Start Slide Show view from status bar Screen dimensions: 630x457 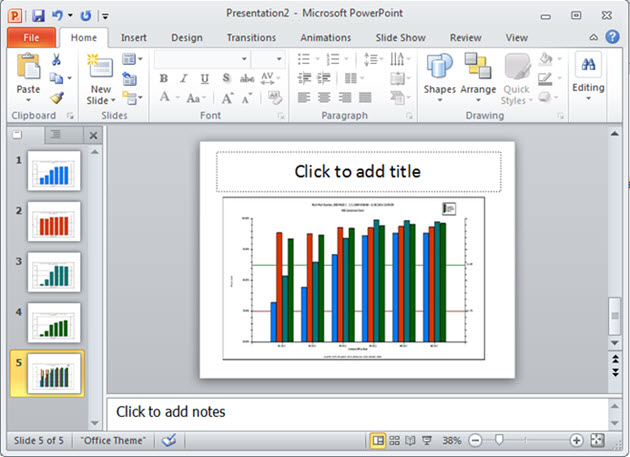(x=426, y=440)
